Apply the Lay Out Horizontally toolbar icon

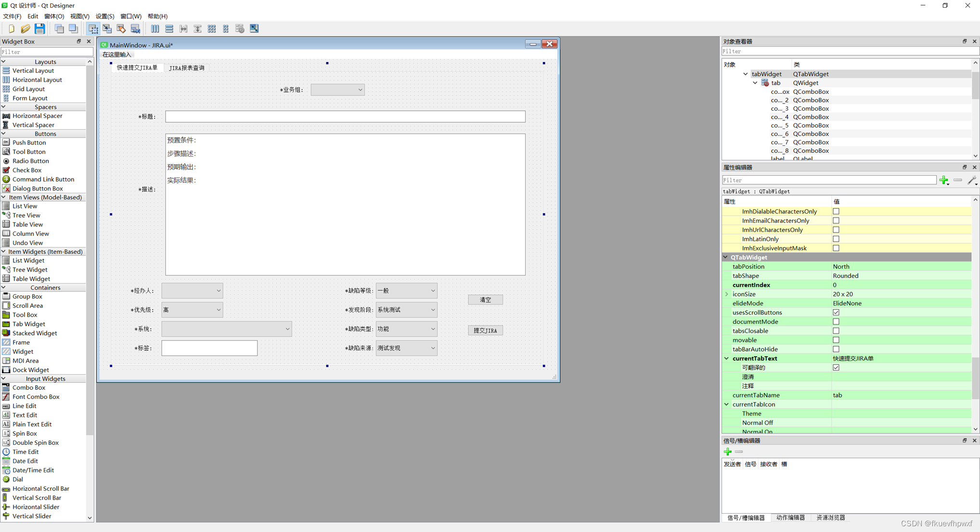[x=155, y=29]
